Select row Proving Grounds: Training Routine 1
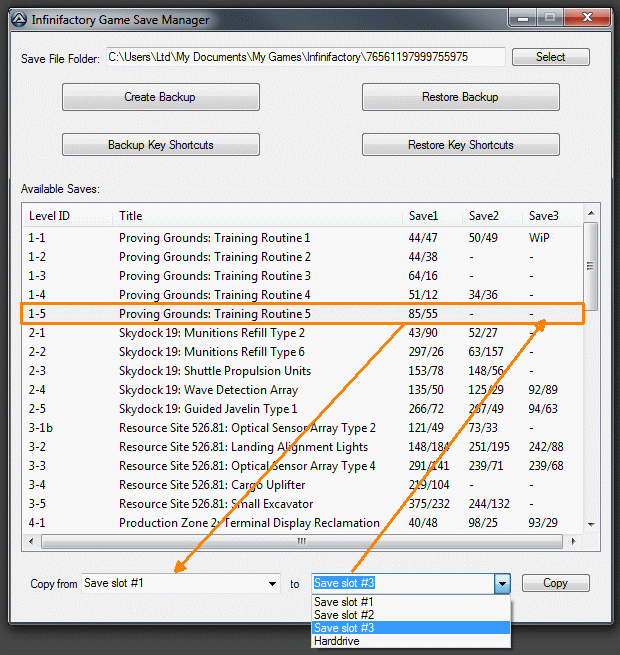Image resolution: width=620 pixels, height=655 pixels. pyautogui.click(x=302, y=238)
